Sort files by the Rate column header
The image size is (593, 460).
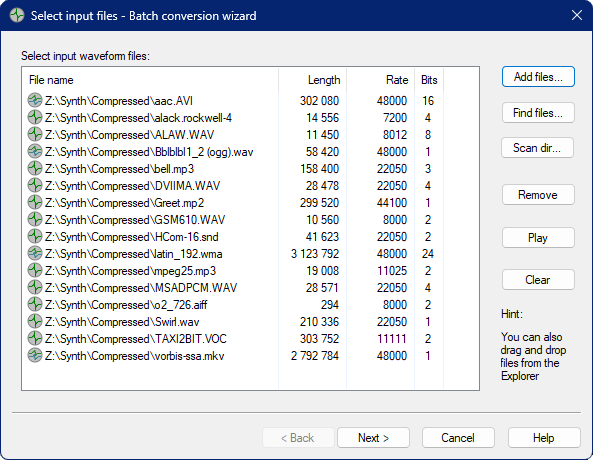380,80
